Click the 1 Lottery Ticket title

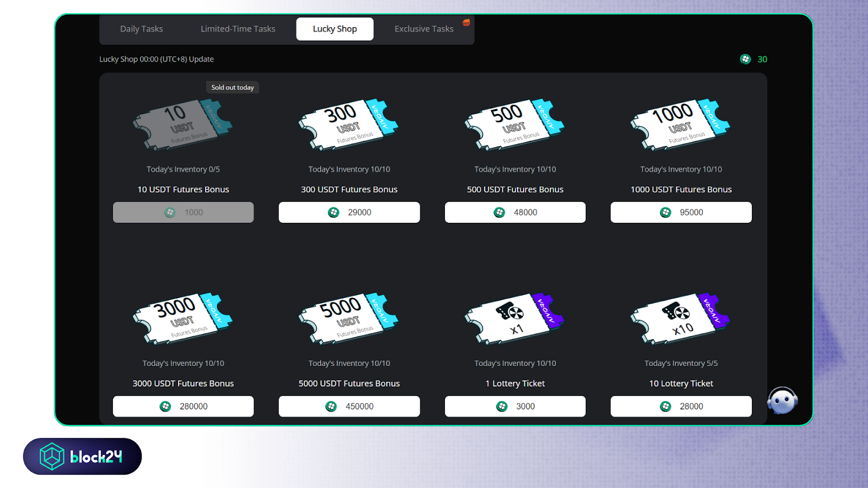(x=515, y=383)
